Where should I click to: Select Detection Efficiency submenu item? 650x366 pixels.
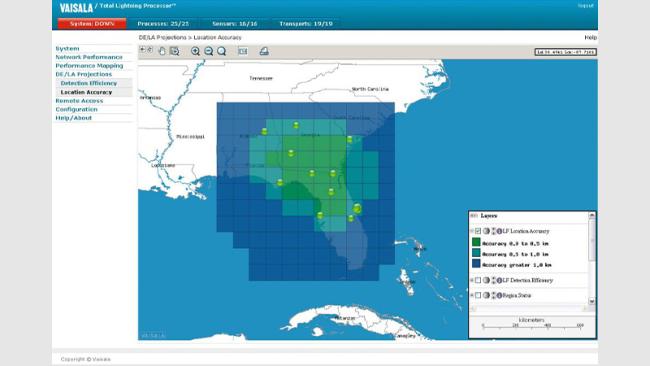89,83
